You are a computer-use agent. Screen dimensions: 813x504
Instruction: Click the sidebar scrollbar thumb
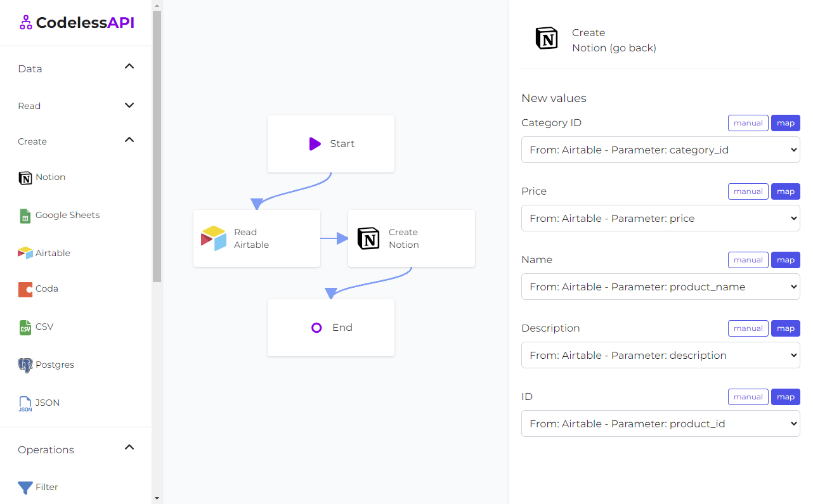[x=157, y=146]
